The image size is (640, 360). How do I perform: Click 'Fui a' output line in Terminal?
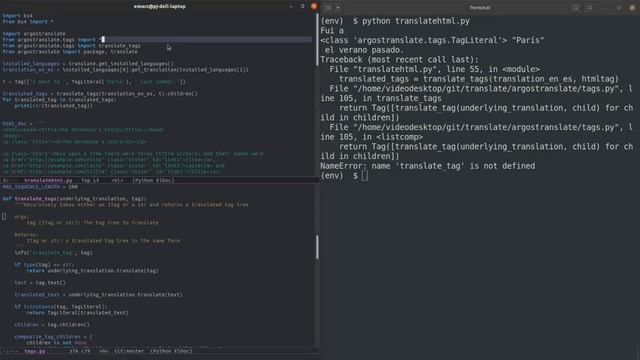point(332,31)
